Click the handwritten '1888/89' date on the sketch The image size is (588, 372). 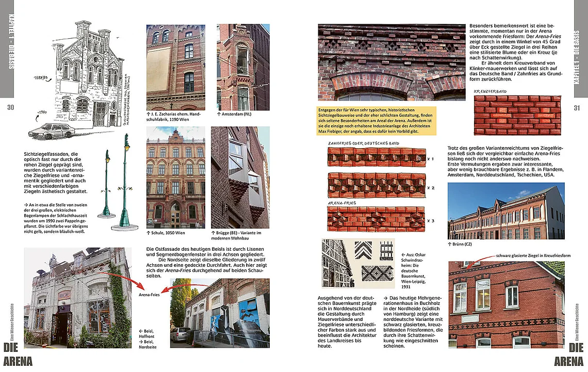point(42,78)
